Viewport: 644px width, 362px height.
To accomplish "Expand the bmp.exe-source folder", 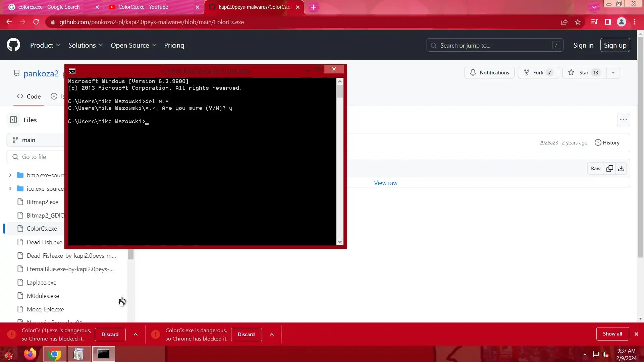I will [x=10, y=175].
